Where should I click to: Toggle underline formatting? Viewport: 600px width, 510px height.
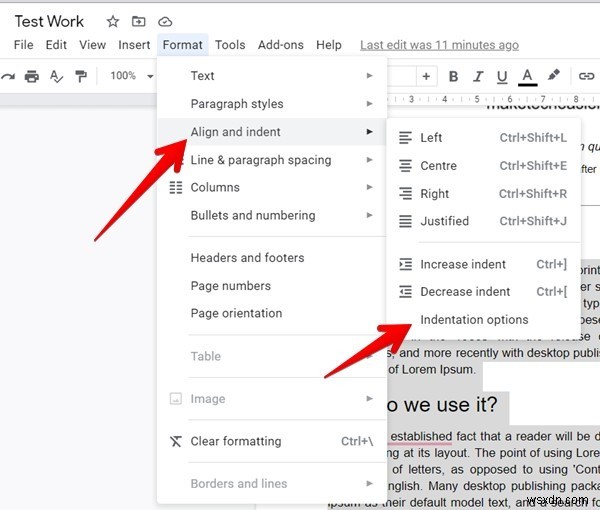502,77
